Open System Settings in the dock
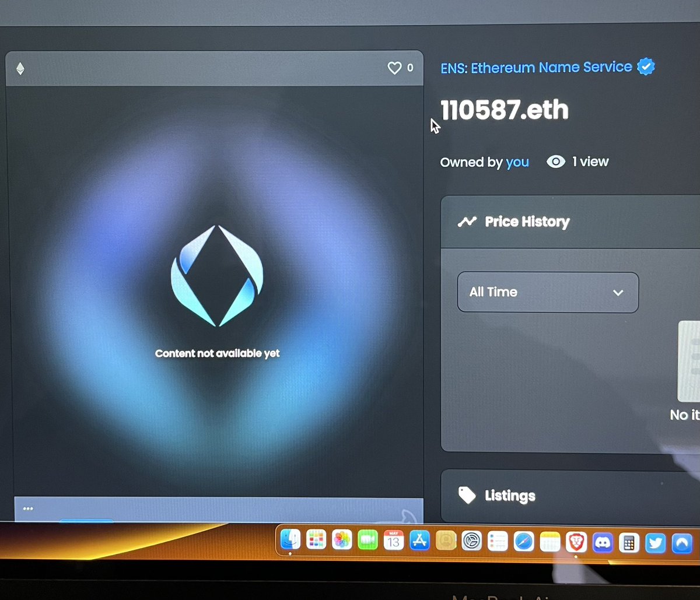This screenshot has width=700, height=600. (471, 542)
